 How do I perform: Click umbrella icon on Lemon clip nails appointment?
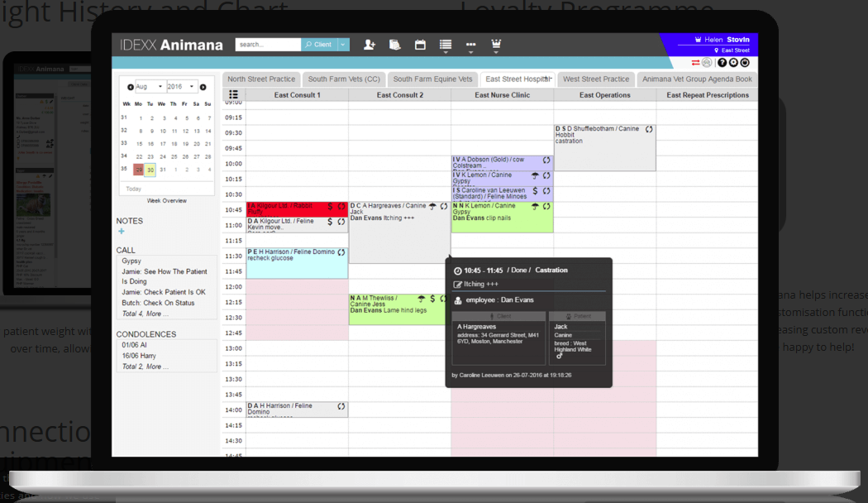point(535,206)
